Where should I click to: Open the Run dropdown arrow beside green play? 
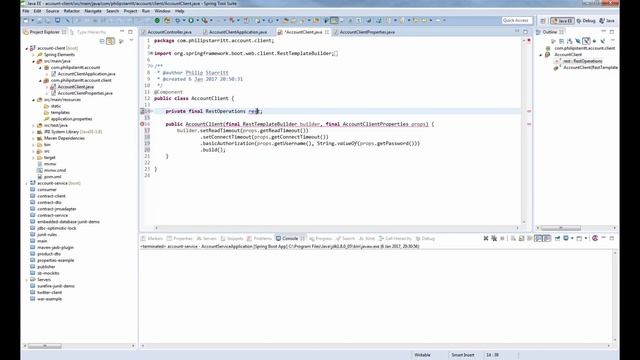[x=197, y=20]
